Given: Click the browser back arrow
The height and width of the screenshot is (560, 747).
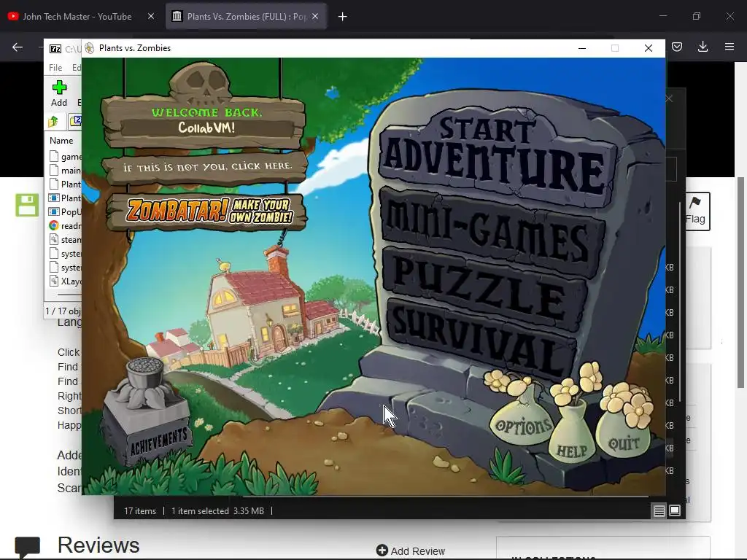Looking at the screenshot, I should pyautogui.click(x=18, y=47).
